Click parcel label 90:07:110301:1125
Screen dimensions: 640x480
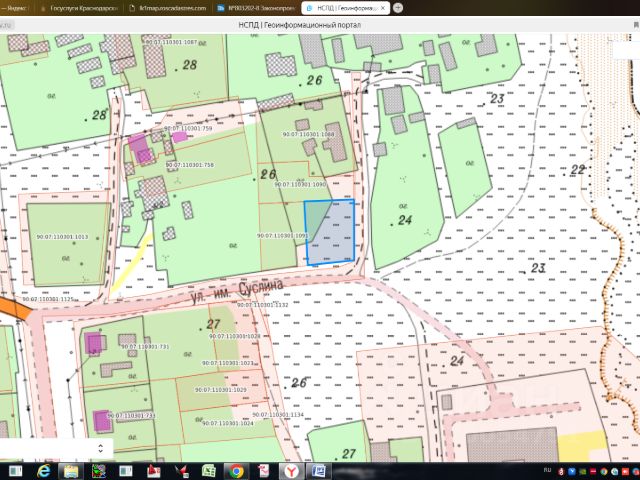[x=48, y=299]
